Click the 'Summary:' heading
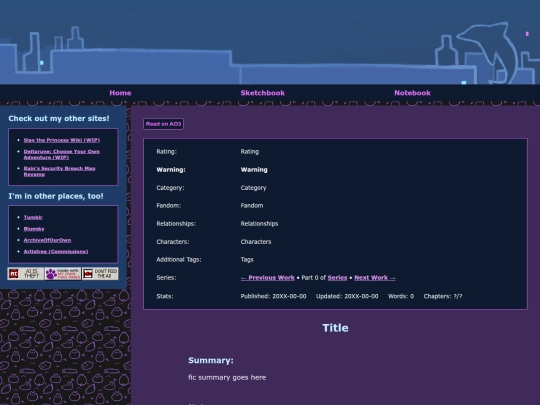This screenshot has width=540, height=405. [x=211, y=360]
